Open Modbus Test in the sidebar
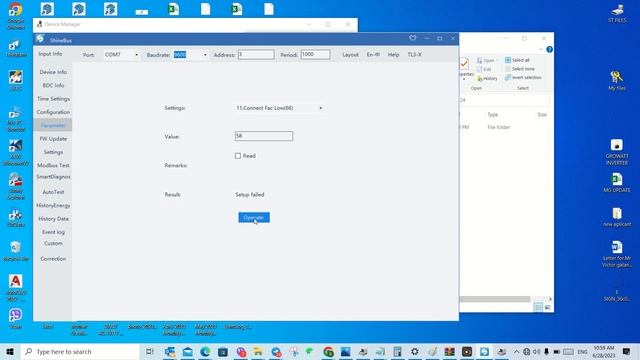The image size is (640, 360). point(53,165)
